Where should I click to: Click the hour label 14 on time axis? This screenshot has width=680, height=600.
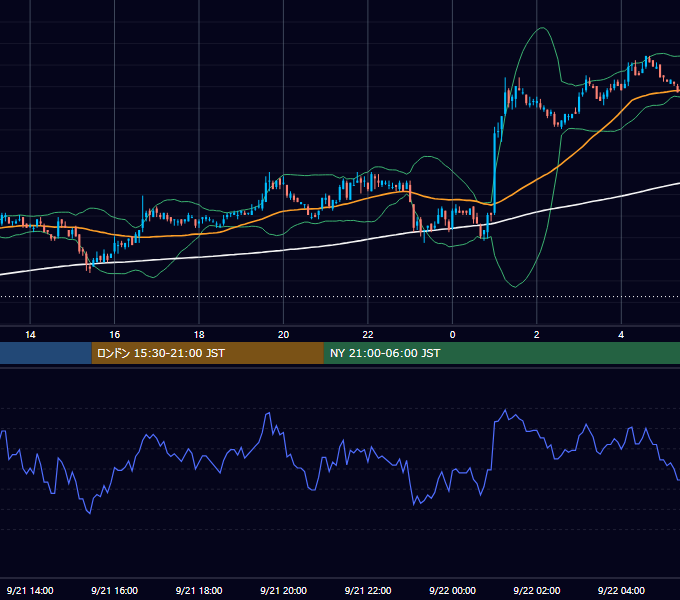click(30, 335)
